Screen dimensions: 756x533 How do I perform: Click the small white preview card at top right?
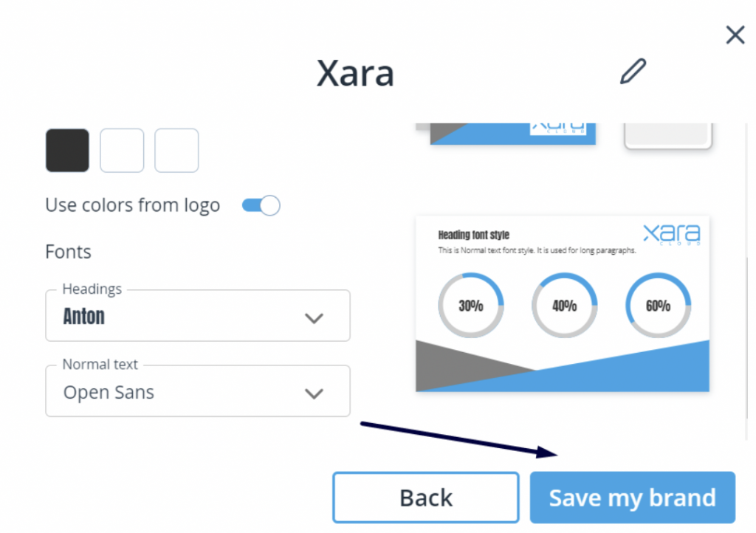click(667, 135)
